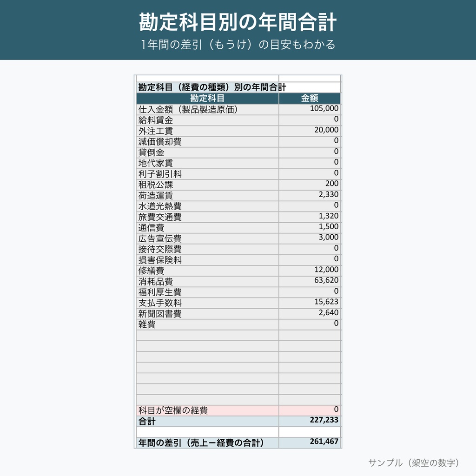Select the 減価償却費 cell
The height and width of the screenshot is (476, 476).
207,142
